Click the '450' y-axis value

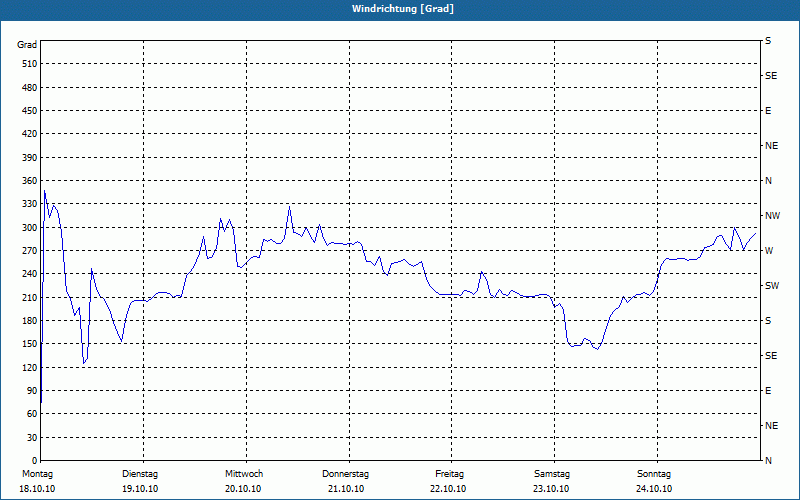pos(30,111)
